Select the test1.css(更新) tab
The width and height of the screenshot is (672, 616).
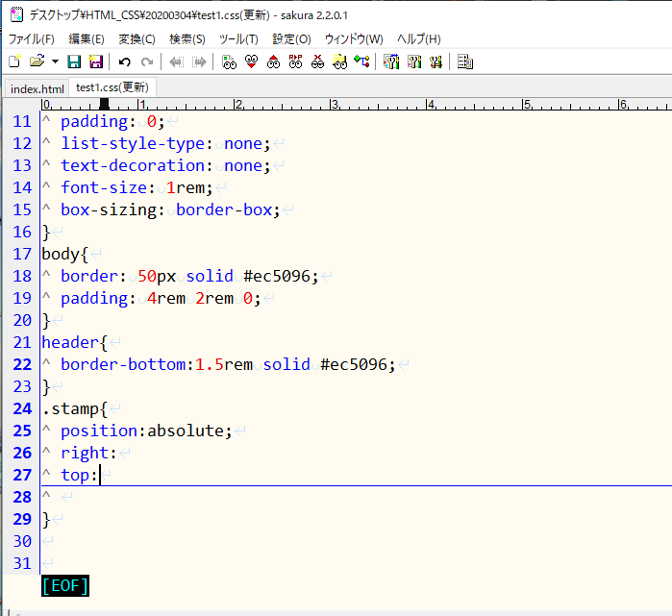pos(112,87)
